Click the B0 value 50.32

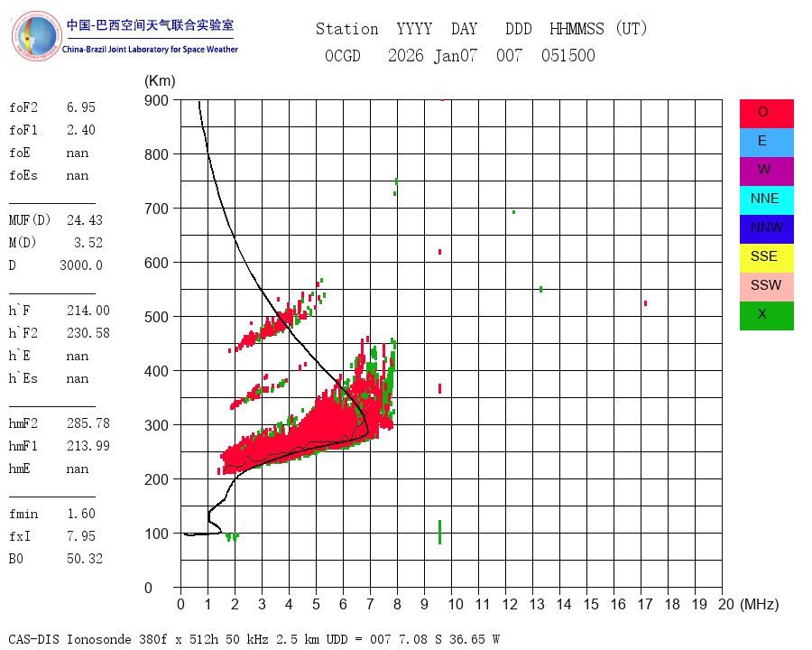coord(85,559)
